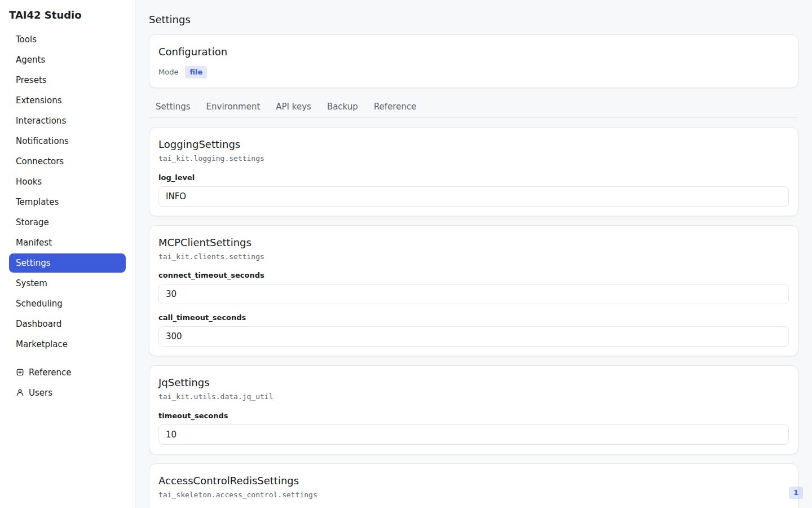
Task: Open Tools in the sidebar
Action: (x=67, y=40)
